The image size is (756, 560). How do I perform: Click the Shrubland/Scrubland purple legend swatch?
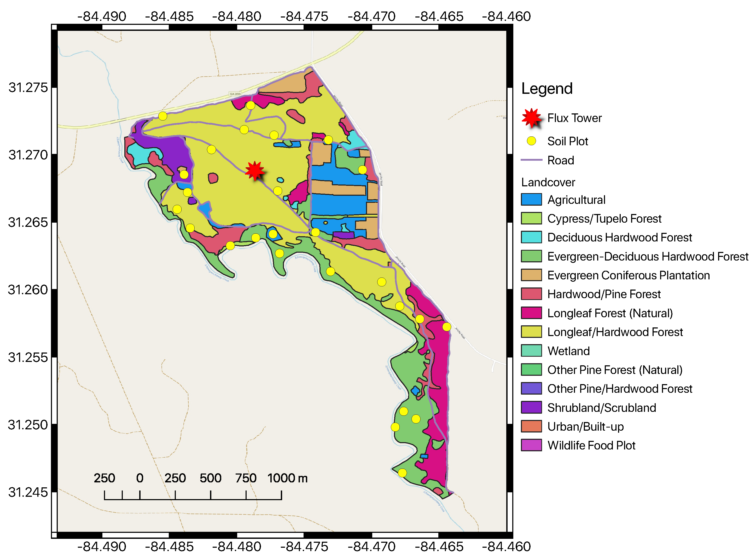tap(531, 407)
